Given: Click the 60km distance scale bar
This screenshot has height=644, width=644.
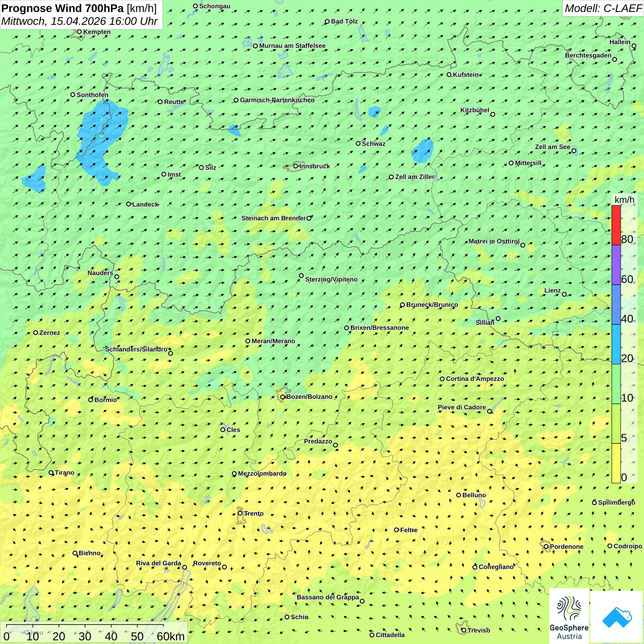Looking at the screenshot, I should pos(94,633).
